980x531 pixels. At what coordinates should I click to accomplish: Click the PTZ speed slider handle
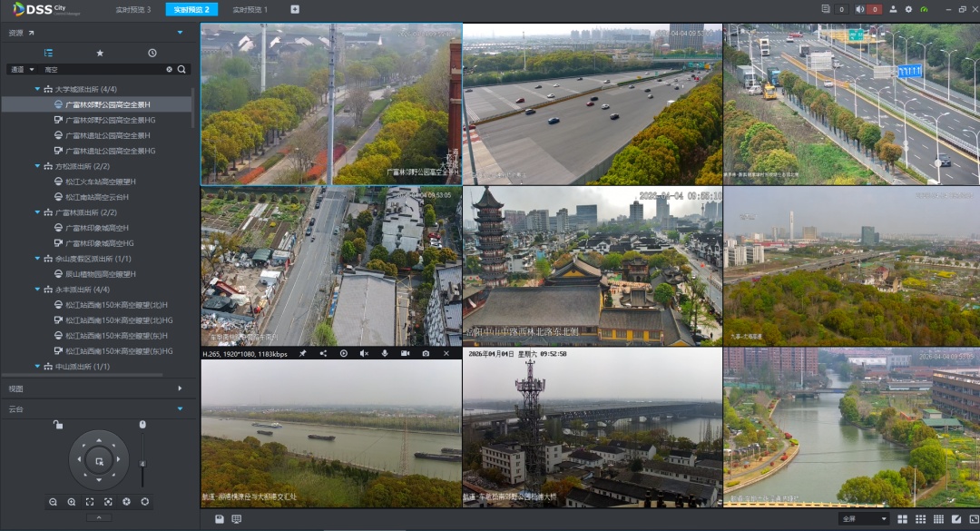point(142,464)
